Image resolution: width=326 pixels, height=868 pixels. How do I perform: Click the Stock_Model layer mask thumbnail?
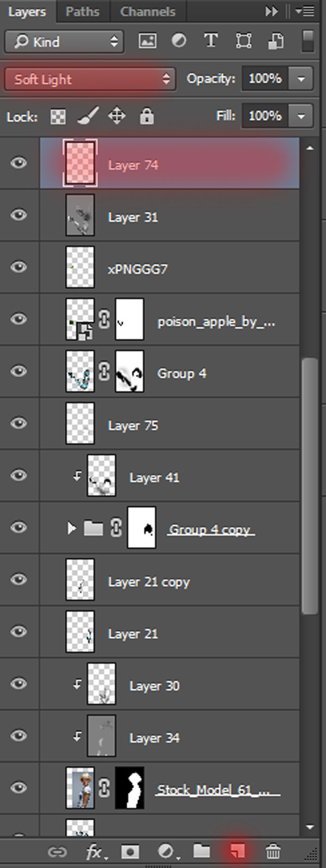130,788
